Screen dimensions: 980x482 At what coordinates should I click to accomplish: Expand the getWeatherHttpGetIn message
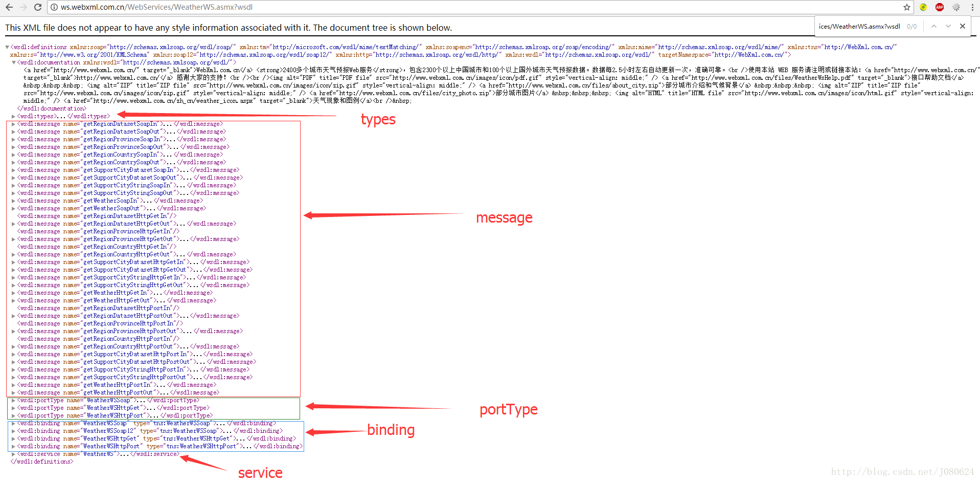click(14, 293)
